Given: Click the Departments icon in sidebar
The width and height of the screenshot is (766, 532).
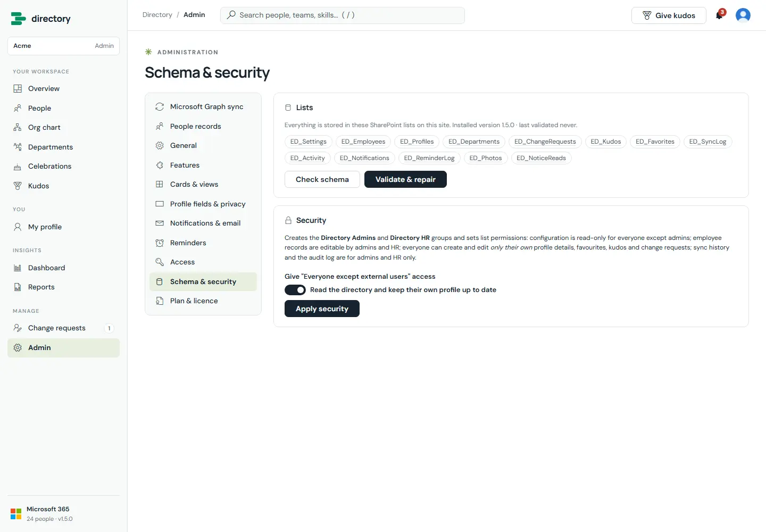Looking at the screenshot, I should 18,147.
